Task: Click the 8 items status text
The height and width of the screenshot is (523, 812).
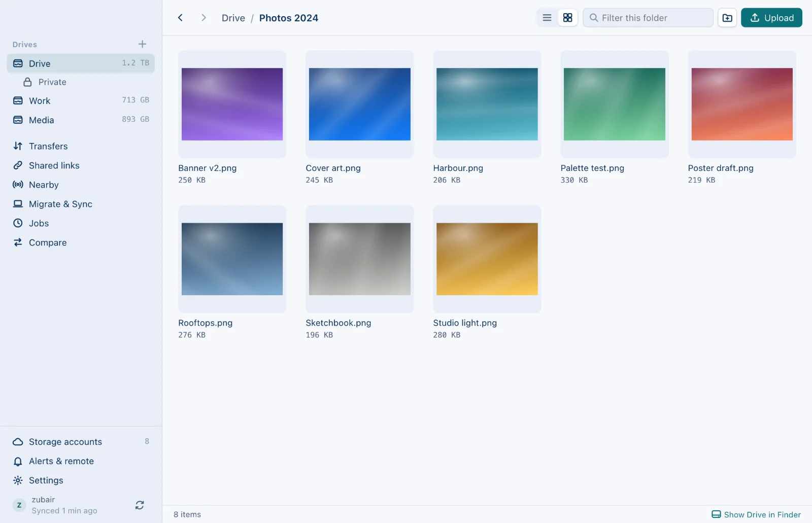Action: (187, 514)
